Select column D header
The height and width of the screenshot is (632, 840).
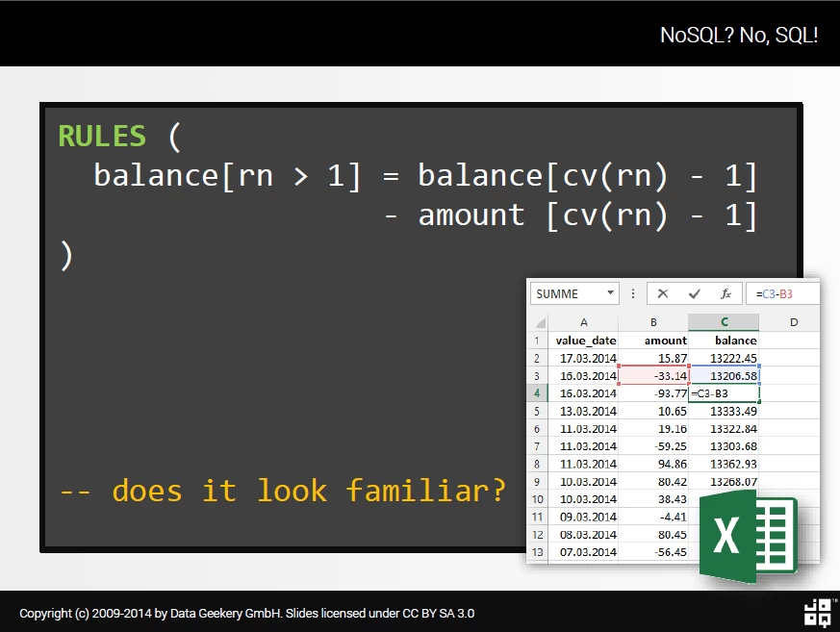click(794, 322)
